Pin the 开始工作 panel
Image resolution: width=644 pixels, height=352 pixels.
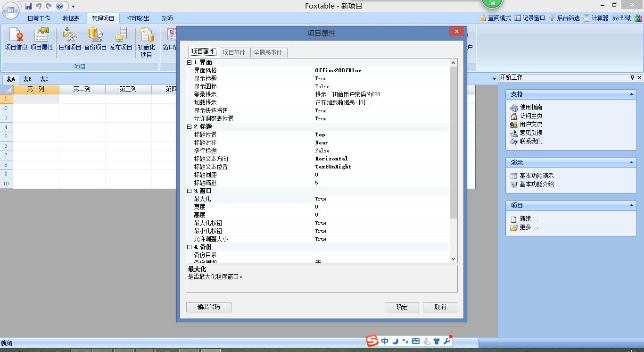coord(633,77)
